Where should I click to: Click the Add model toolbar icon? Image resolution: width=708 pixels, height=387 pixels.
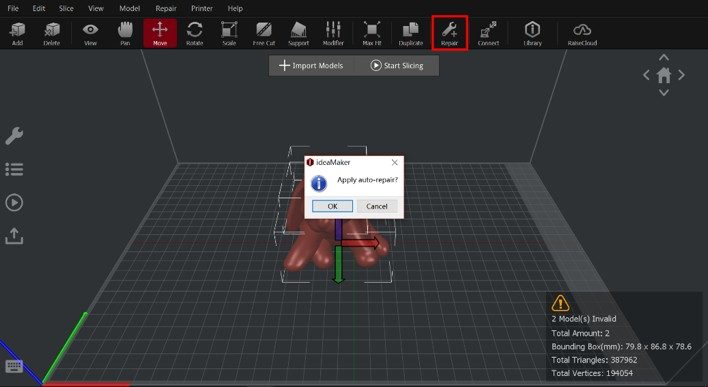click(17, 33)
